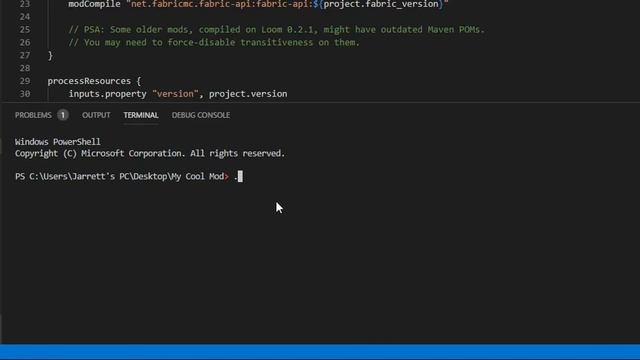Click line number 29 in the gutter
The width and height of the screenshot is (640, 360).
pos(25,81)
